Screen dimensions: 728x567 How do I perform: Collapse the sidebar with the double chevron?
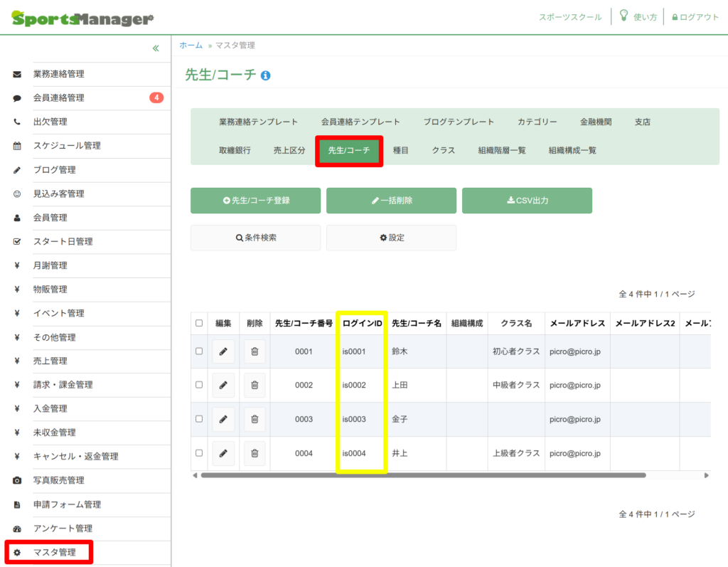(156, 48)
